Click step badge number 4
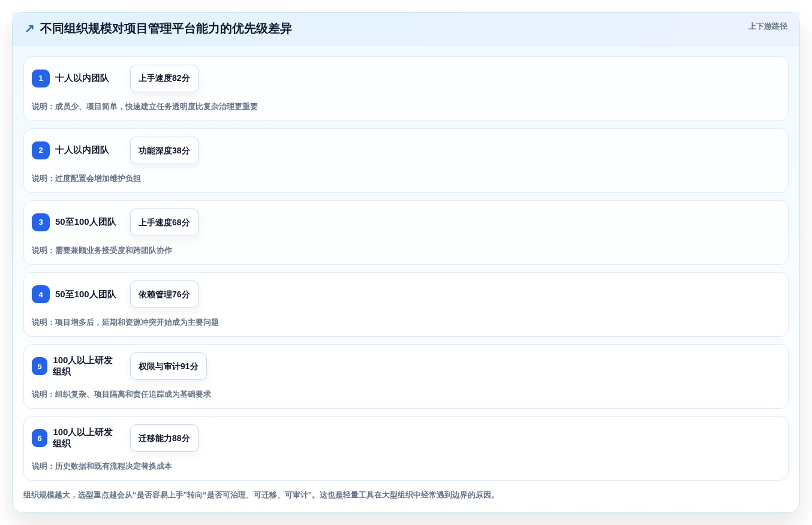Viewport: 812px width, 525px height. tap(41, 294)
